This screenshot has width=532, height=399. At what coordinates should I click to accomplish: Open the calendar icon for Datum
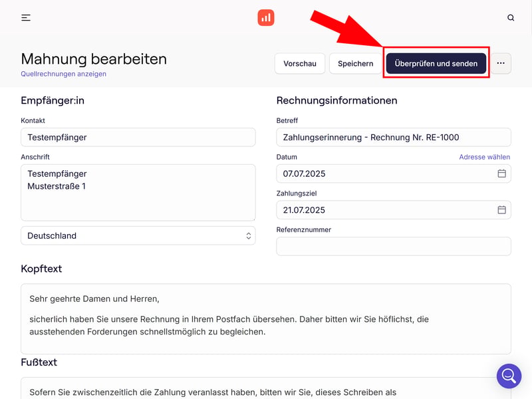pyautogui.click(x=502, y=174)
